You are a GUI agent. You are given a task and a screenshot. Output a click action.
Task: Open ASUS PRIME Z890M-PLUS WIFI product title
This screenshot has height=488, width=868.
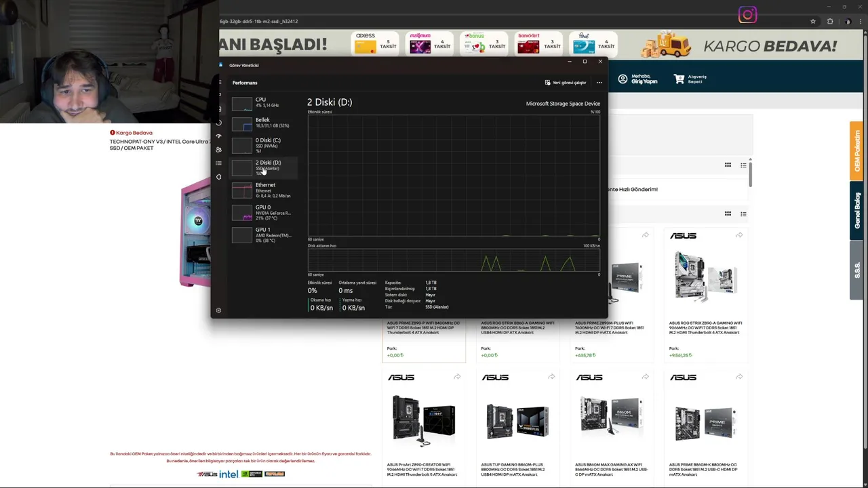[611, 328]
